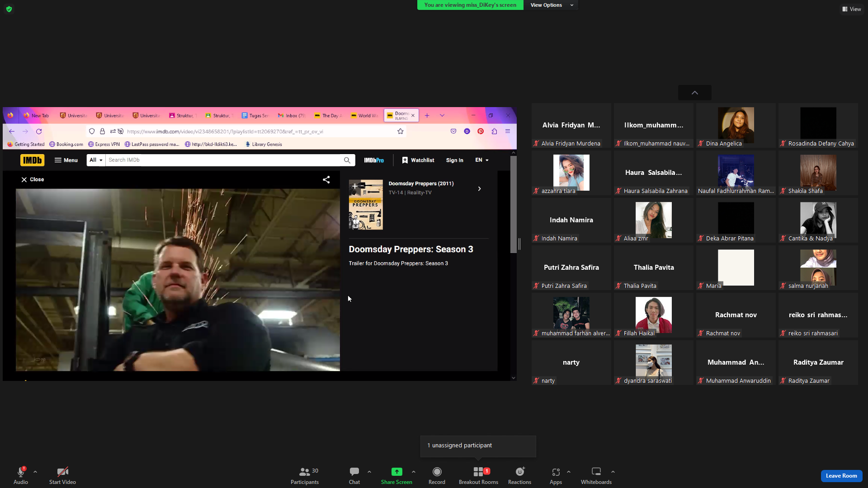Add Doomsday Preppers poster to watchlist
The height and width of the screenshot is (488, 868).
[355, 186]
